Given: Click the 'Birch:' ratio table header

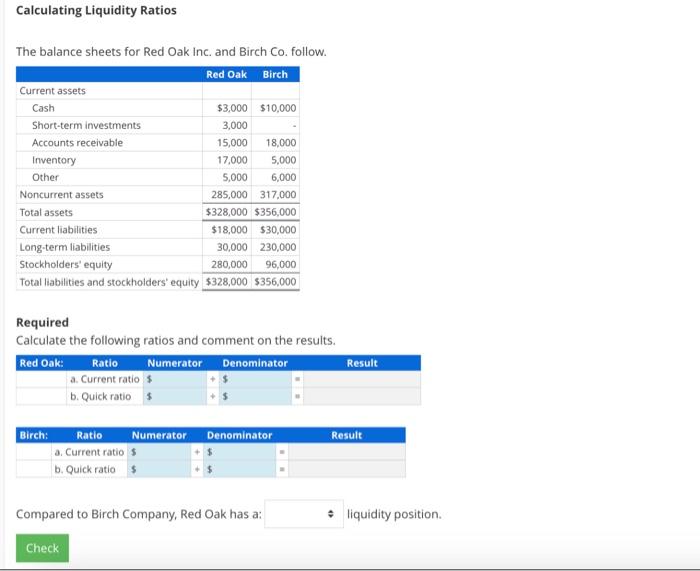Looking at the screenshot, I should pyautogui.click(x=33, y=435).
